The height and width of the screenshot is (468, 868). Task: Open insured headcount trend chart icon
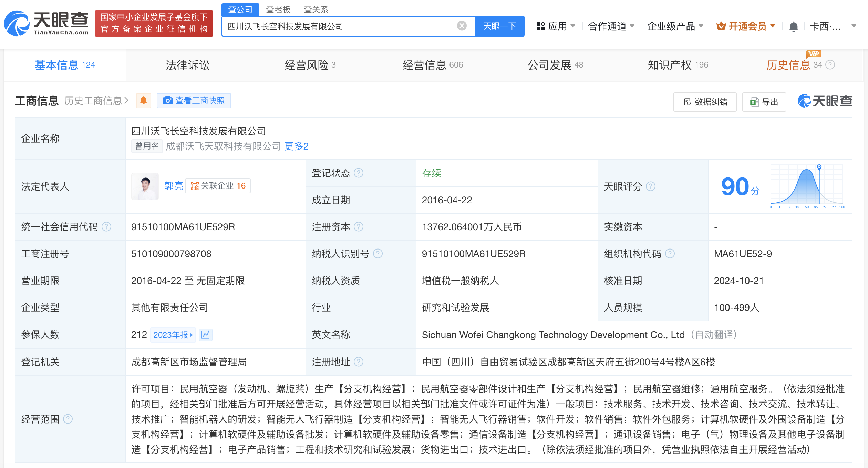tap(205, 335)
